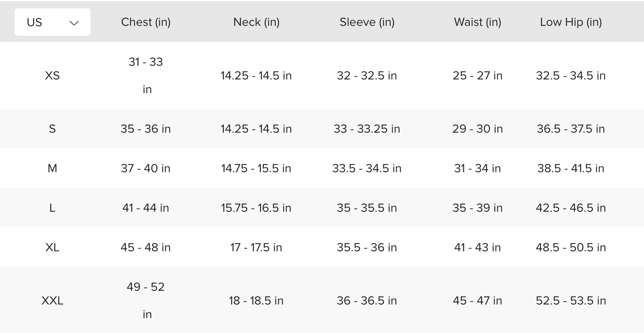Click the 37 - 40 in chest cell
Screen dimensions: 644x333
(x=146, y=168)
